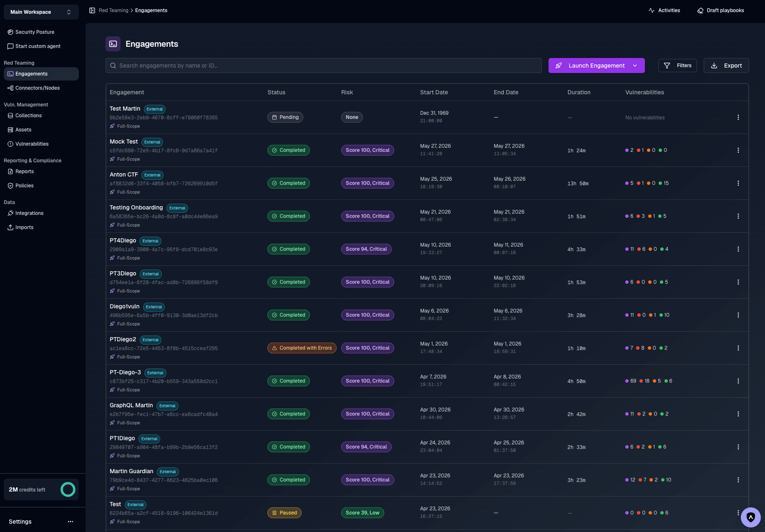Click the Export button
The height and width of the screenshot is (532, 765).
tap(726, 66)
